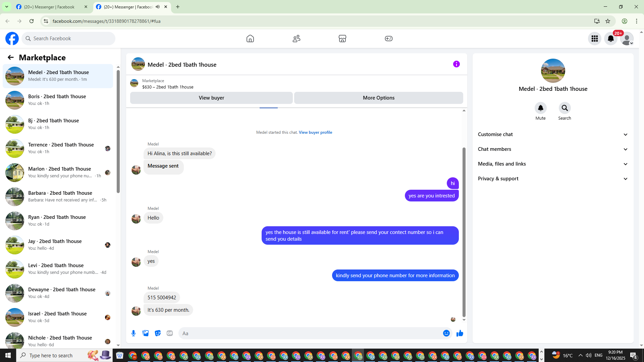Go back from Marketplace chats list
The height and width of the screenshot is (362, 644).
pyautogui.click(x=11, y=57)
